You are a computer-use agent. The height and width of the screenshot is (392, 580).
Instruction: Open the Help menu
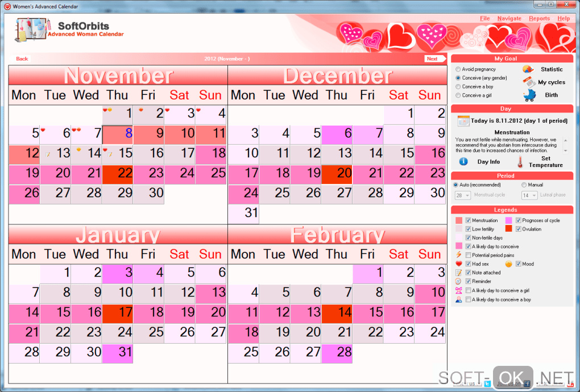coord(564,19)
